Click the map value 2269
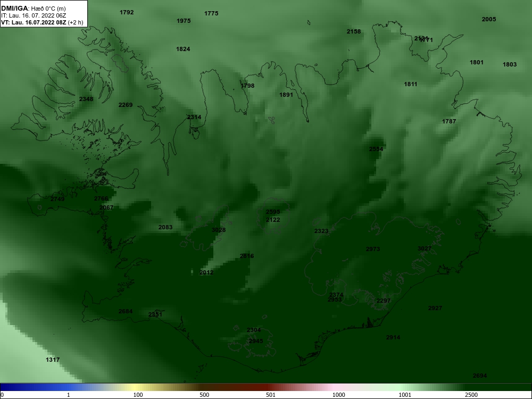 point(126,105)
